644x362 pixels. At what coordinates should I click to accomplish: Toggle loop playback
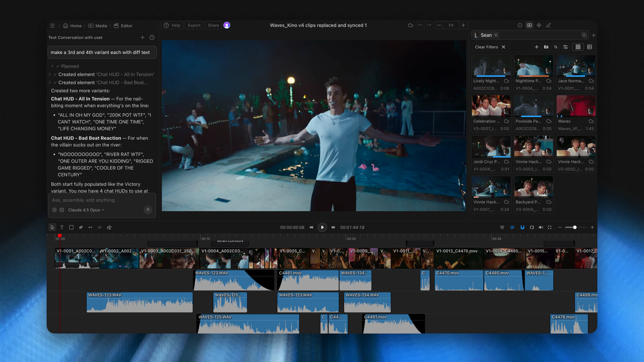point(532,227)
